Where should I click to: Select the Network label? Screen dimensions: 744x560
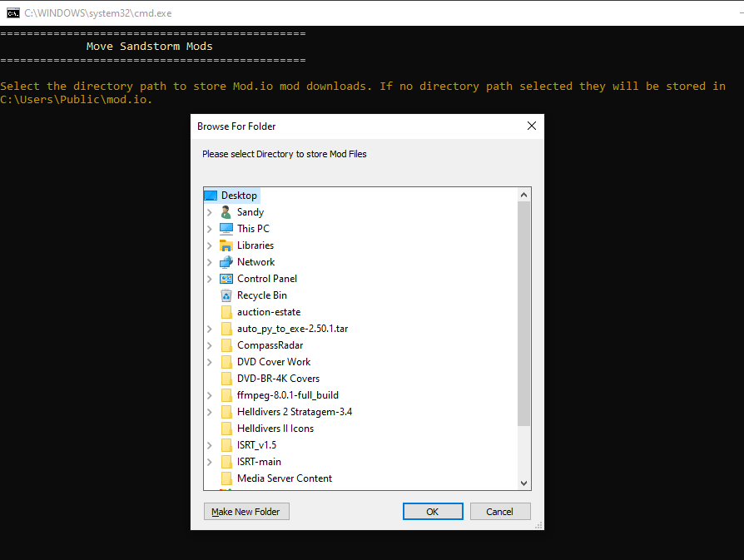pyautogui.click(x=255, y=262)
